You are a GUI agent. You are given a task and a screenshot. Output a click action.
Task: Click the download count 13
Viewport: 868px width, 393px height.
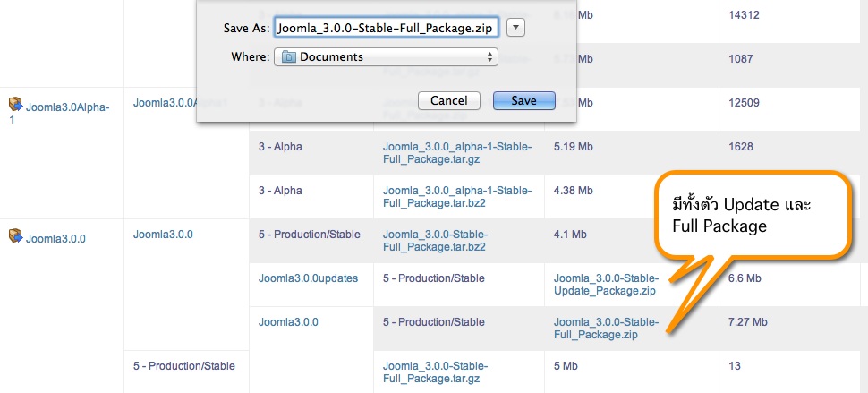(734, 366)
